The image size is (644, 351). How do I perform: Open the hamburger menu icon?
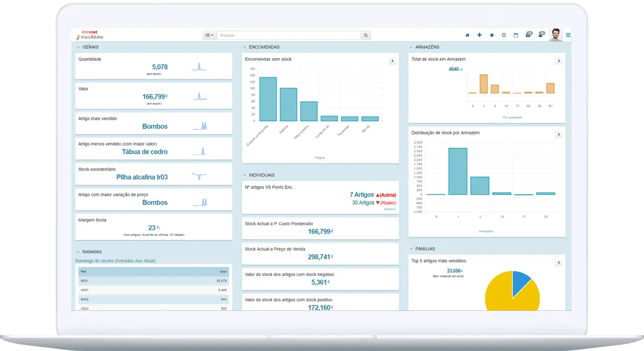click(568, 35)
